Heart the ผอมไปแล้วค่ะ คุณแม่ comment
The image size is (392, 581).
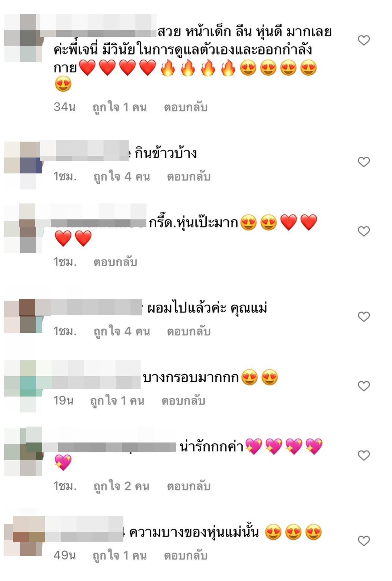tap(364, 317)
